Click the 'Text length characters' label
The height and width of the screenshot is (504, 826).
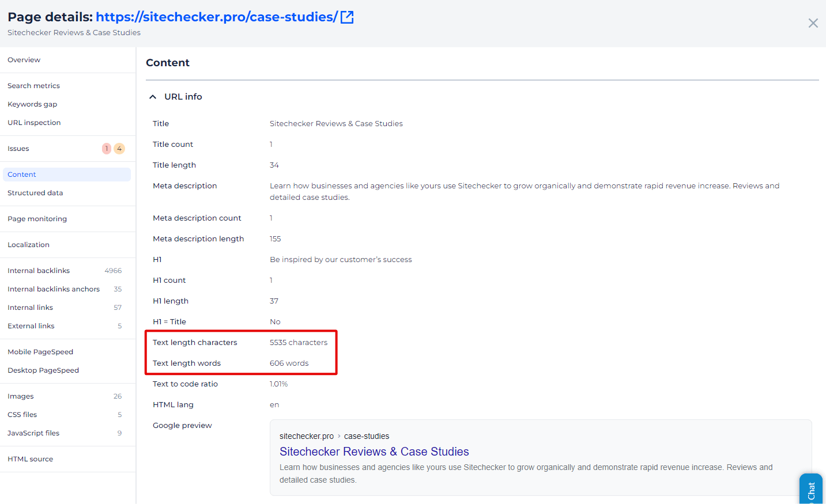pyautogui.click(x=195, y=343)
